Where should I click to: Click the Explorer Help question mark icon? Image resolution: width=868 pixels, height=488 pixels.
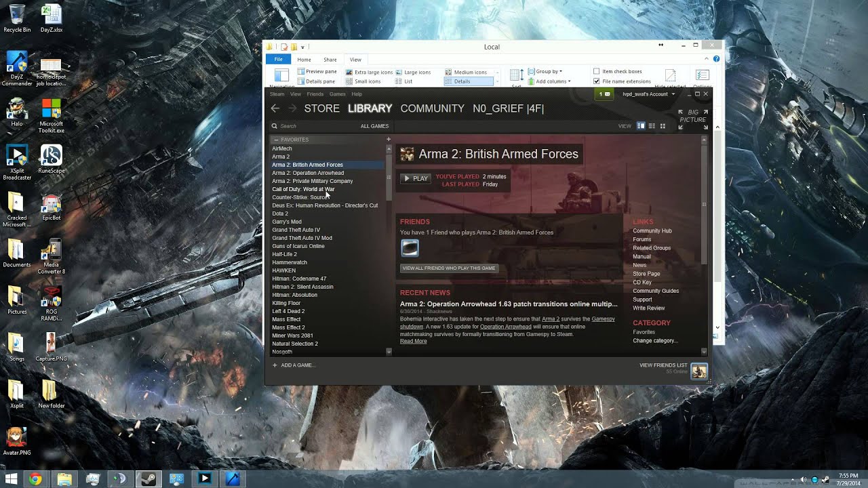[716, 59]
